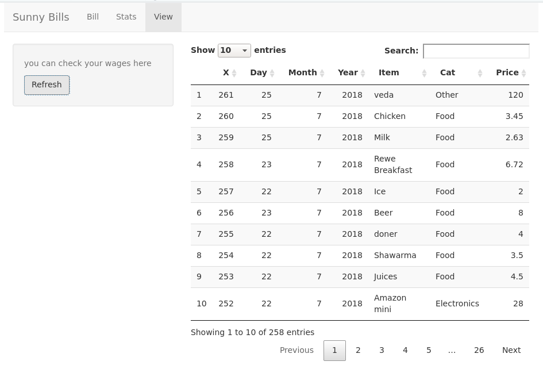The width and height of the screenshot is (543, 392).
Task: Sort table by the X column
Action: 226,73
